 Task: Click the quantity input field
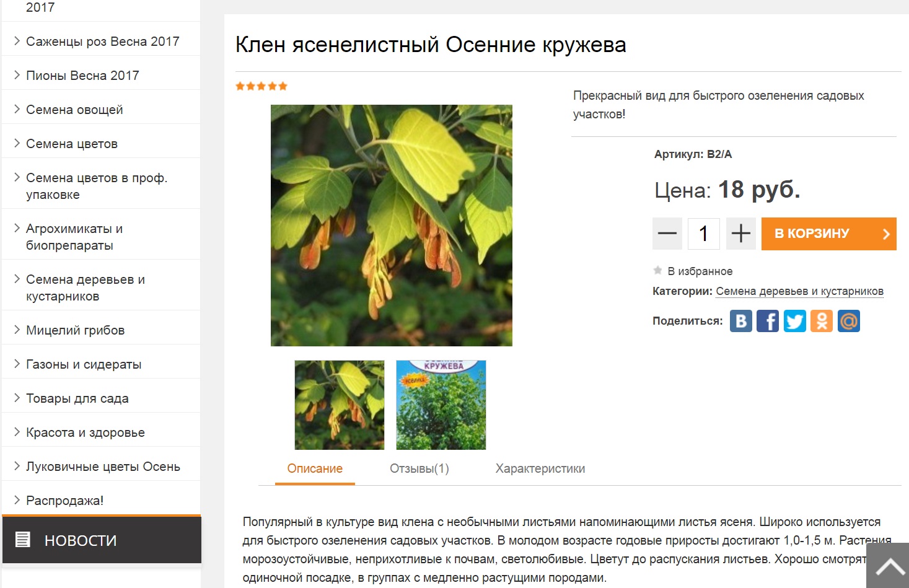pyautogui.click(x=704, y=234)
